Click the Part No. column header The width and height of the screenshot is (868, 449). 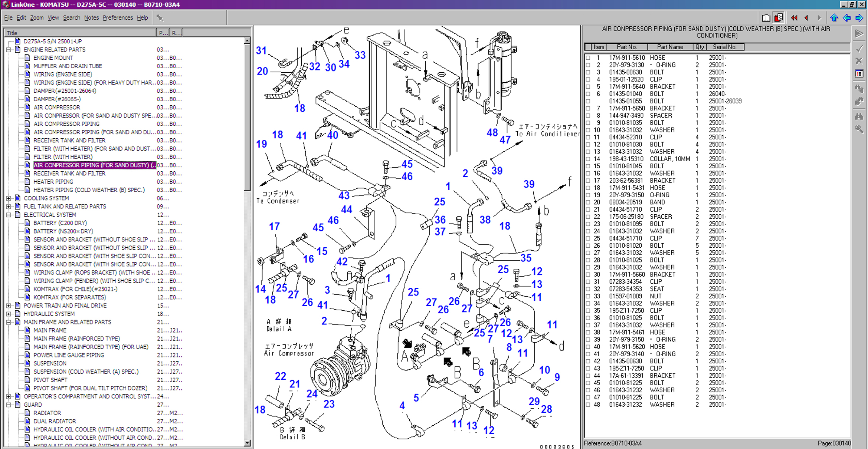pyautogui.click(x=626, y=47)
